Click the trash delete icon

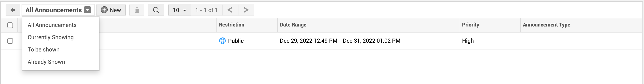click(x=137, y=10)
